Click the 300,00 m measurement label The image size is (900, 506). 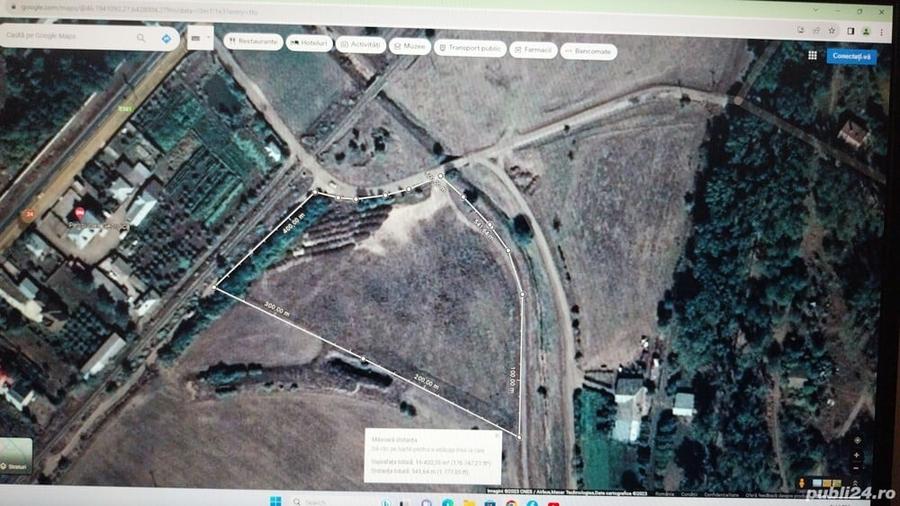coord(277,309)
